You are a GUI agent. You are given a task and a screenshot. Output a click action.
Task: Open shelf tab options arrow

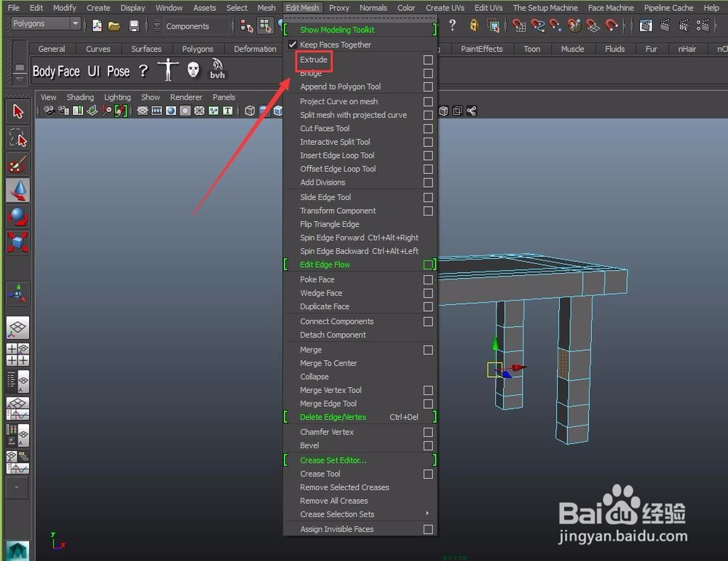20,79
